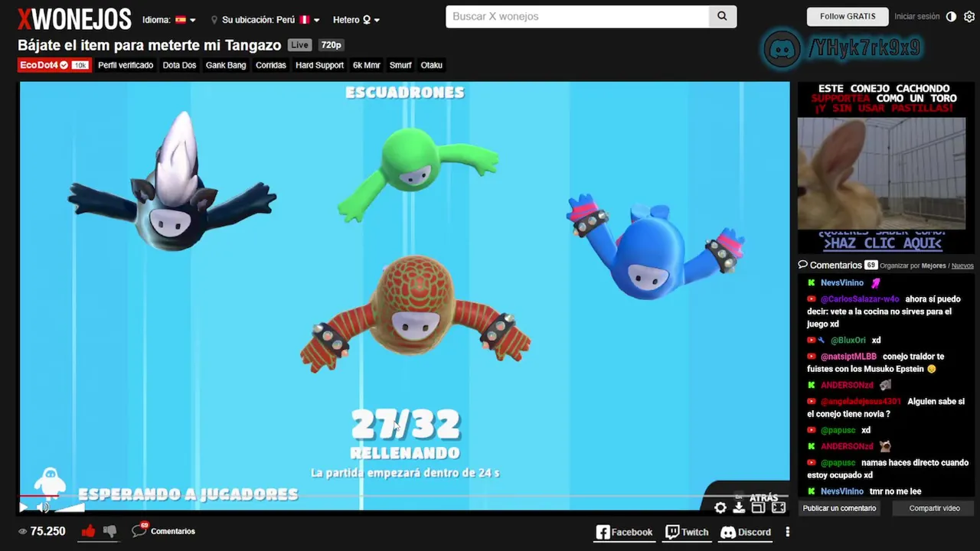Share to Facebook
The width and height of the screenshot is (980, 551).
[624, 532]
